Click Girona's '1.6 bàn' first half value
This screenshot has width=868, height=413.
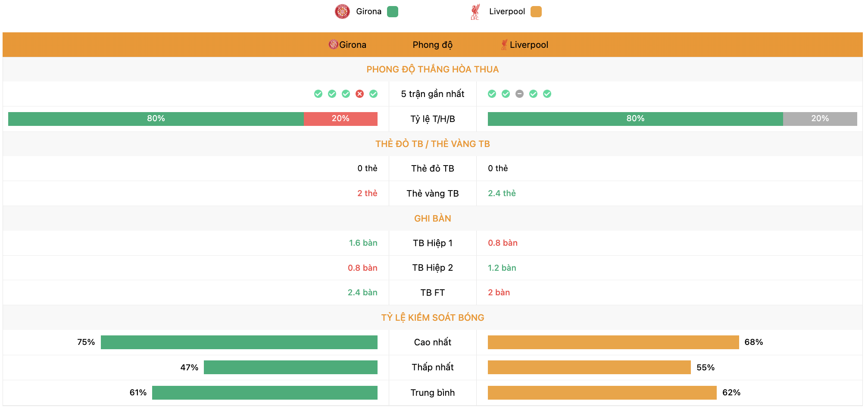(x=363, y=243)
